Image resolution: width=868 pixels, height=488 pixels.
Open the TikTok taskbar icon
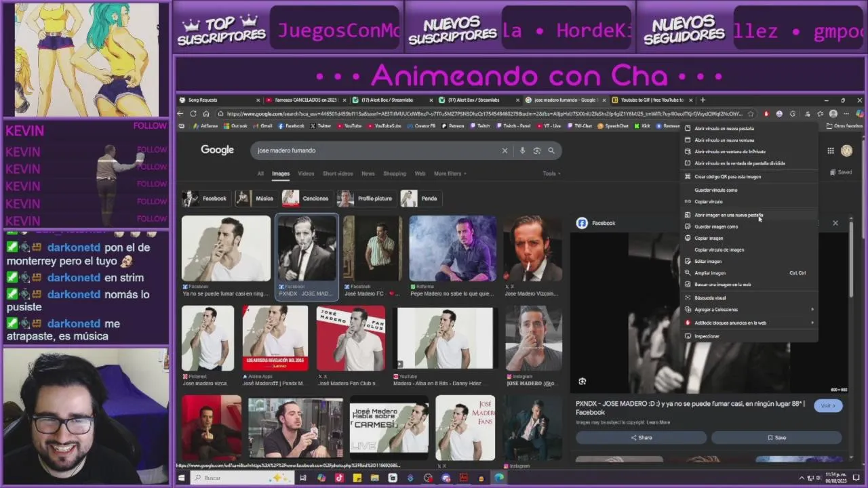pos(339,478)
